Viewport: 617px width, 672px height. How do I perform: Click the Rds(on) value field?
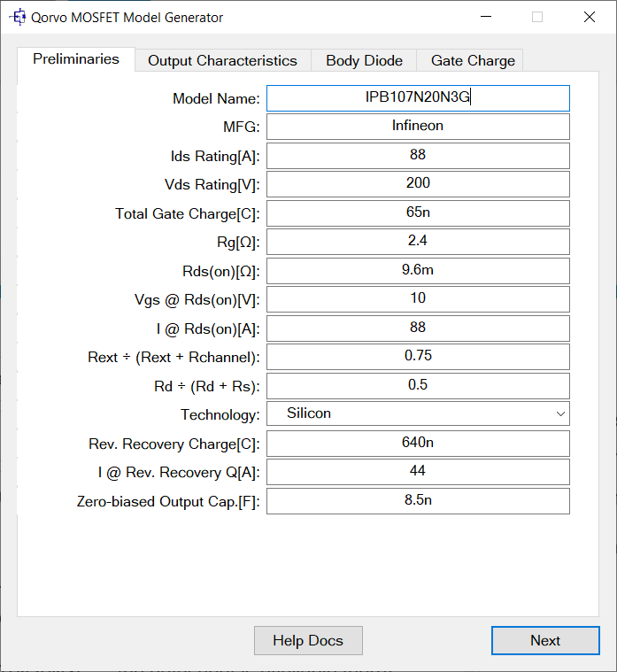click(x=418, y=270)
